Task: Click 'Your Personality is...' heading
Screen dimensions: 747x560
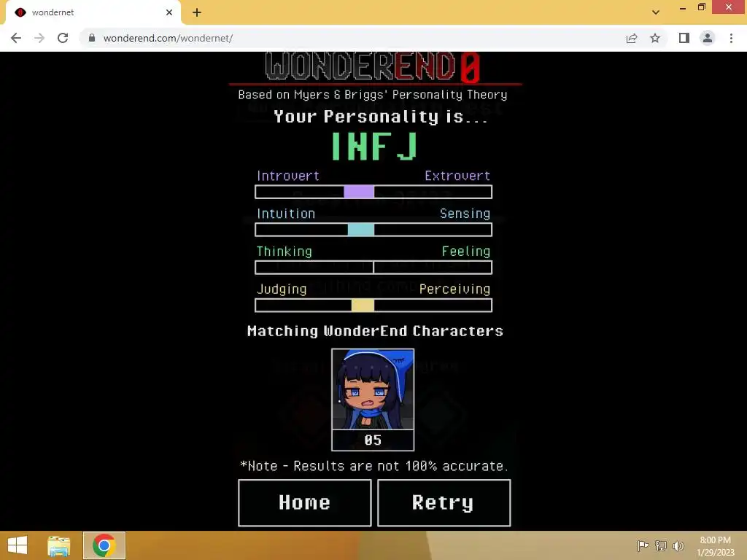Action: (x=380, y=117)
